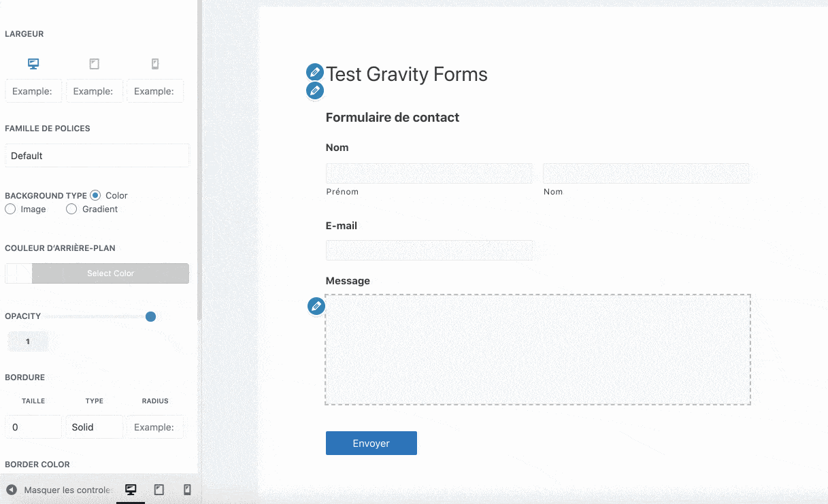Click the Envoyer submit button
The height and width of the screenshot is (504, 828).
pyautogui.click(x=371, y=443)
